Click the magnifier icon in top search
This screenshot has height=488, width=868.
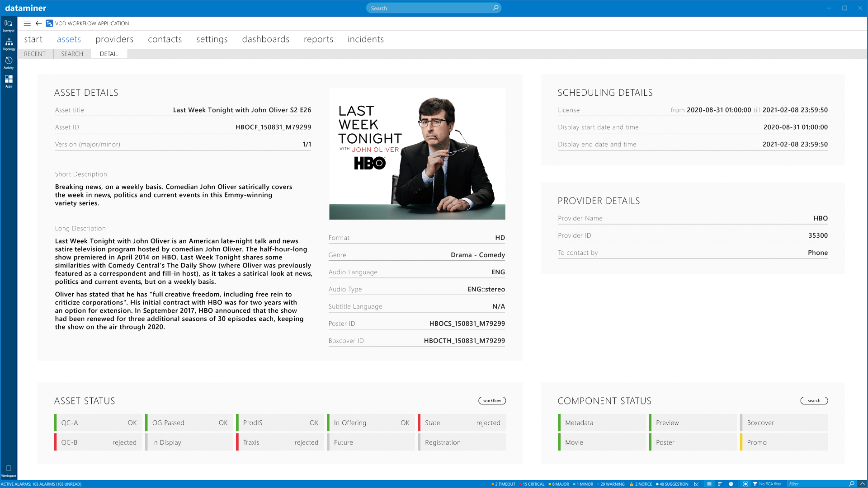(495, 8)
